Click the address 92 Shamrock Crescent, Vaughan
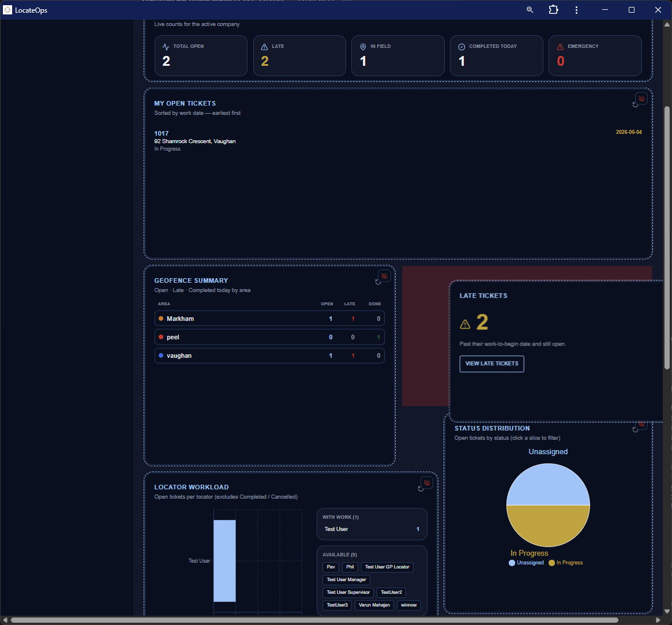 [195, 141]
